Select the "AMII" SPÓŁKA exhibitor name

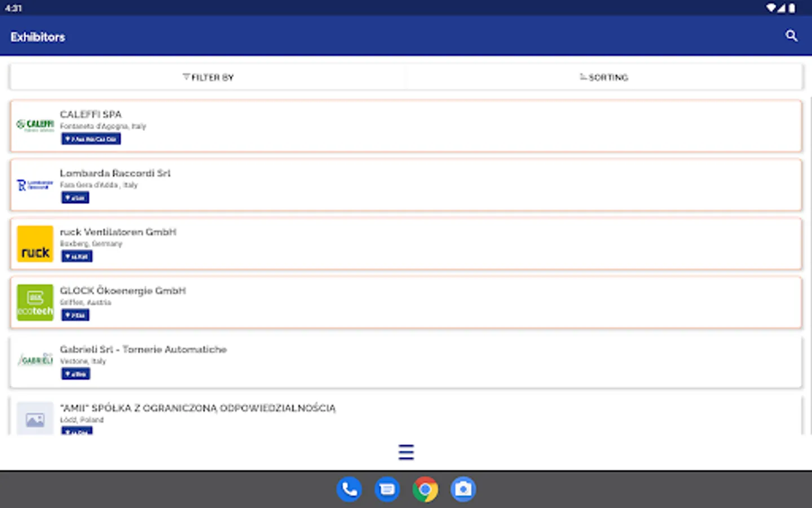tap(197, 408)
